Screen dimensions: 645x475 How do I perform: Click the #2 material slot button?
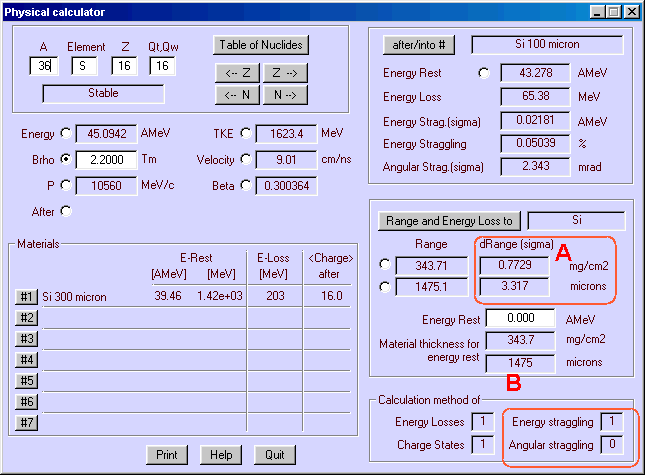tap(27, 318)
